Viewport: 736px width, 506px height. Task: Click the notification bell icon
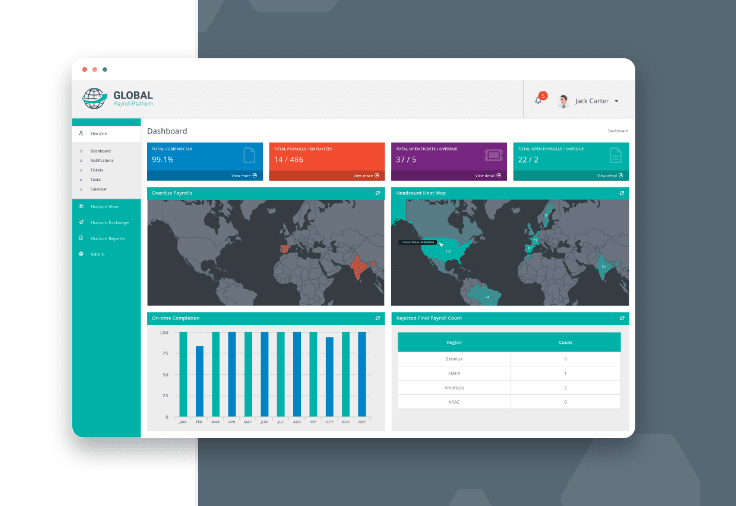[x=539, y=100]
